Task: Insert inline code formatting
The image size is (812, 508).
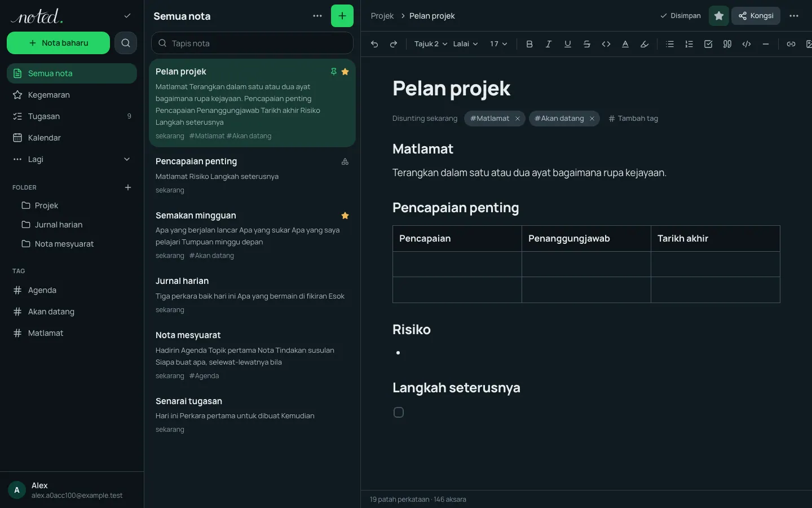Action: tap(606, 44)
